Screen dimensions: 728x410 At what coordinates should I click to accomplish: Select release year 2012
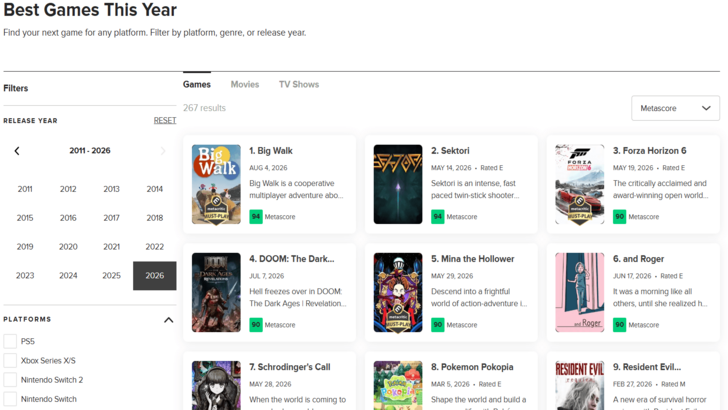pyautogui.click(x=68, y=189)
